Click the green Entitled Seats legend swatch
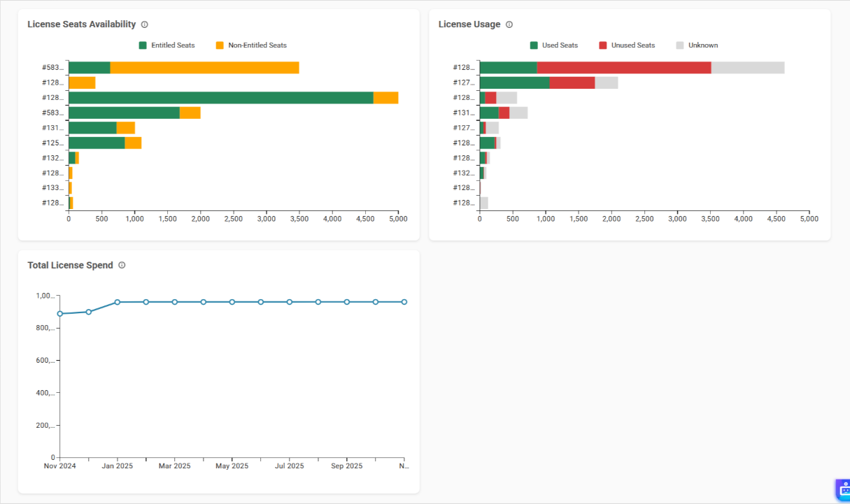The height and width of the screenshot is (504, 850). click(x=143, y=45)
